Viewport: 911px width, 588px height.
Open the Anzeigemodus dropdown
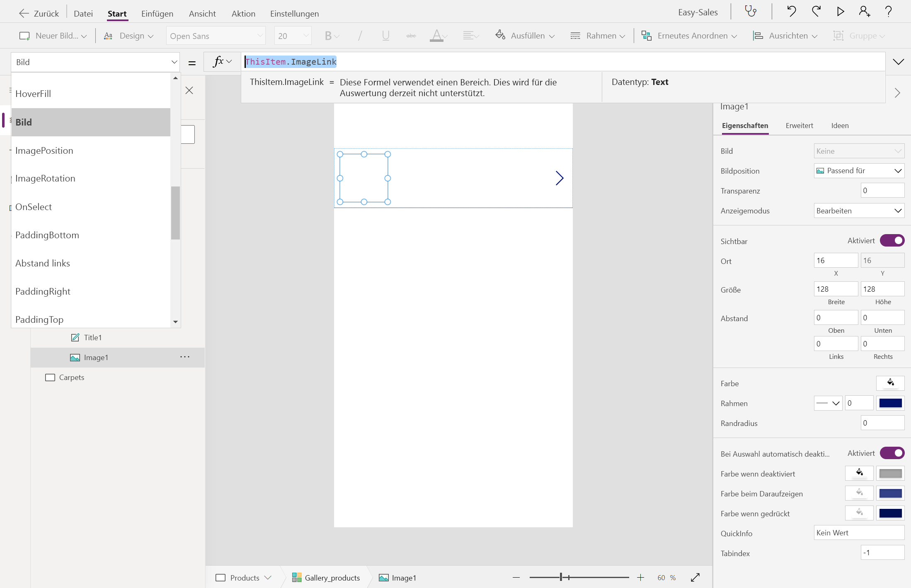859,211
